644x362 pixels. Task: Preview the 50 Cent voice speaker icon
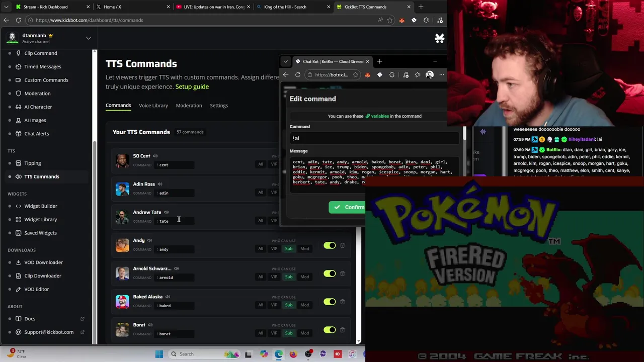click(x=155, y=156)
